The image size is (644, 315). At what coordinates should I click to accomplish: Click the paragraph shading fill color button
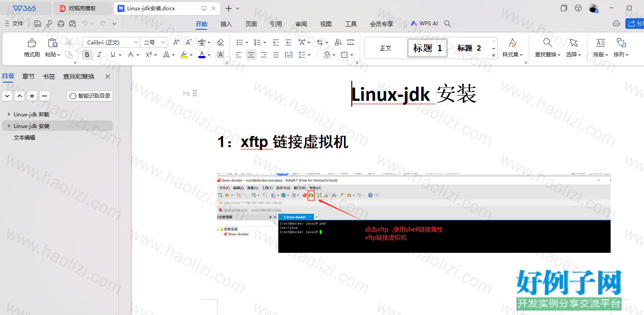(327, 55)
